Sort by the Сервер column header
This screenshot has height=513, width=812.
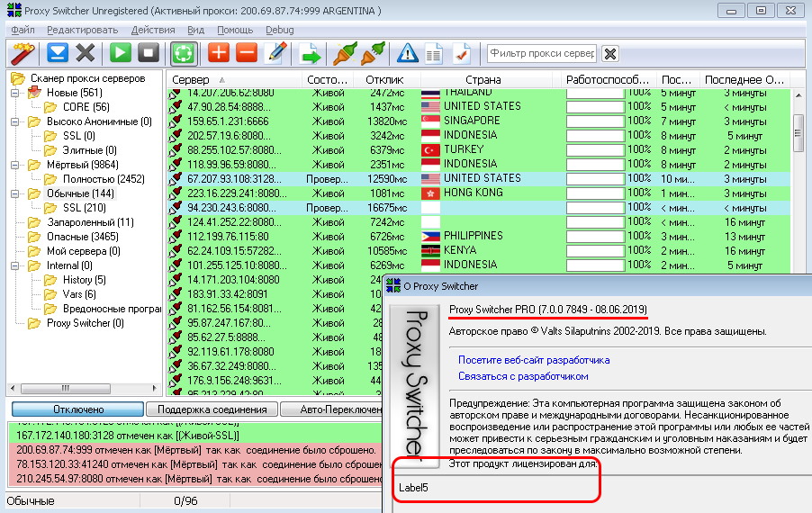(x=235, y=80)
